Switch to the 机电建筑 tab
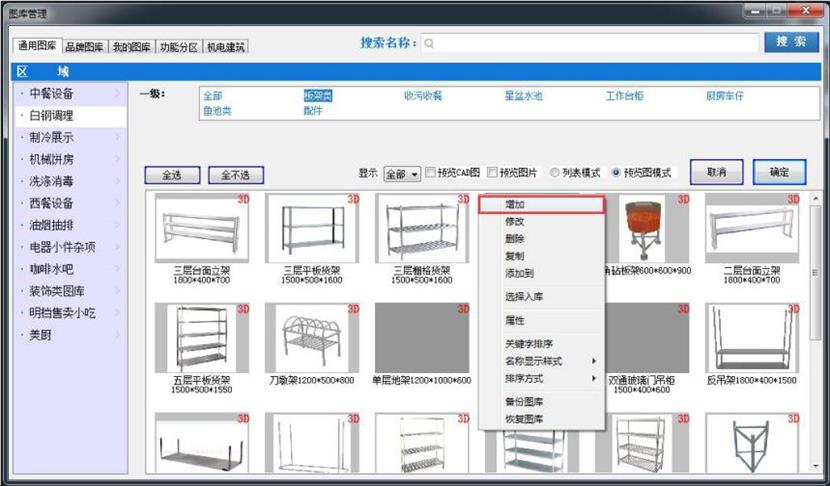Screen dimensions: 830x486 click(225, 47)
